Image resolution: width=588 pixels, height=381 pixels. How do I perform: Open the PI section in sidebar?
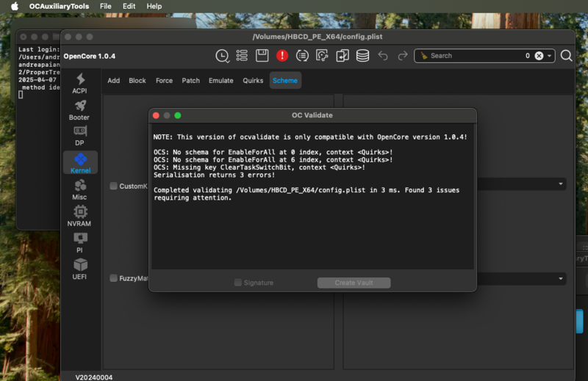pyautogui.click(x=79, y=243)
